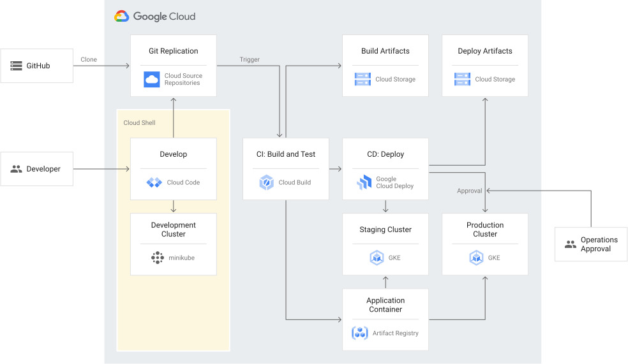Click the Google Cloud wordmark text
The height and width of the screenshot is (364, 628).
164,17
